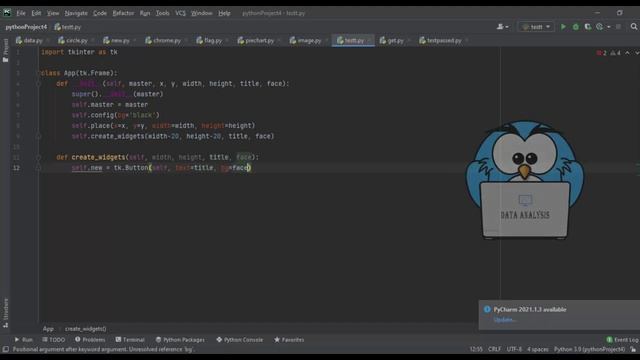Open the Tools menu
This screenshot has width=640, height=360.
162,13
